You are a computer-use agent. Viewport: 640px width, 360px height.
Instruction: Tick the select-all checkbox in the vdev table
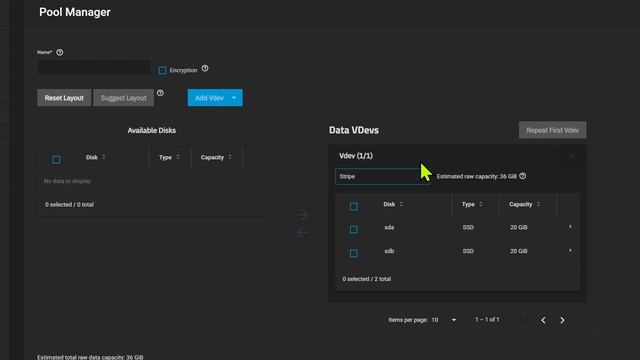click(x=354, y=207)
